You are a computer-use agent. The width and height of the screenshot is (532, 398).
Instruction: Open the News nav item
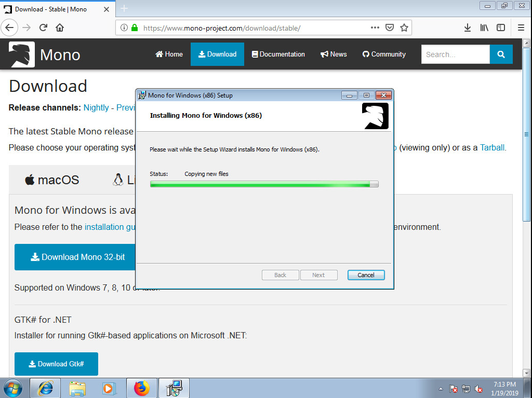334,54
